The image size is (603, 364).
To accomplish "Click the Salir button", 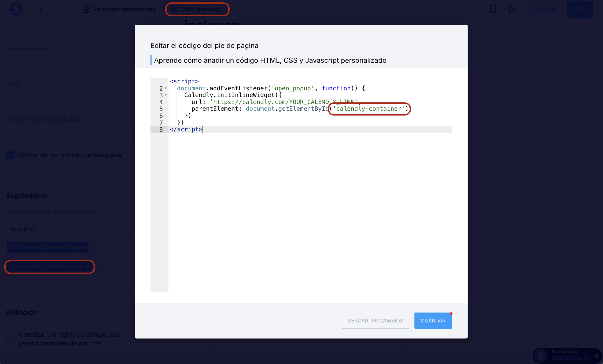I will tap(580, 9).
